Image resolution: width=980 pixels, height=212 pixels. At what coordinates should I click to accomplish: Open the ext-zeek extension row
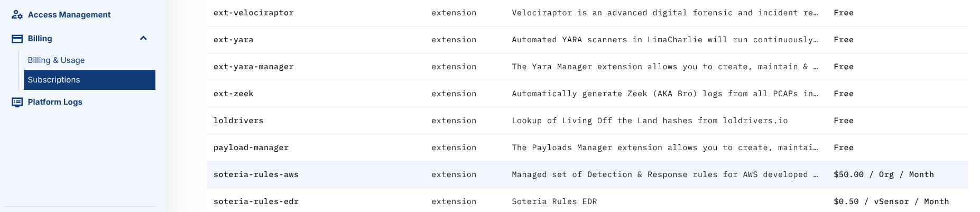click(x=233, y=94)
